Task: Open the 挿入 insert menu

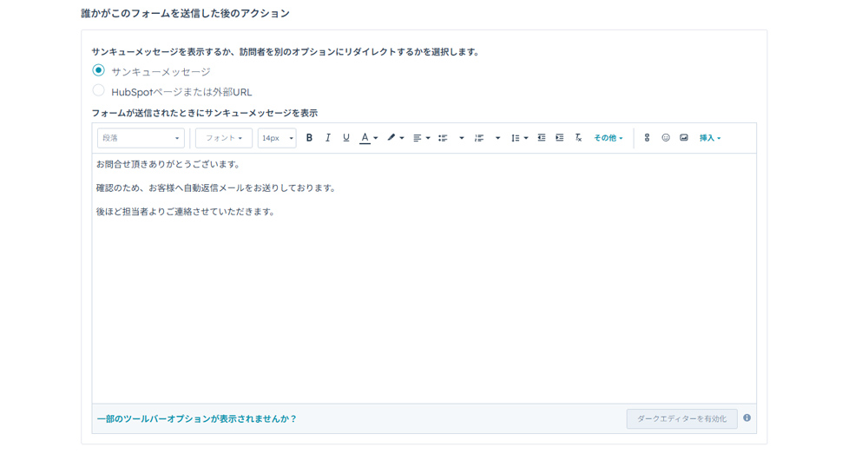Action: click(x=709, y=138)
